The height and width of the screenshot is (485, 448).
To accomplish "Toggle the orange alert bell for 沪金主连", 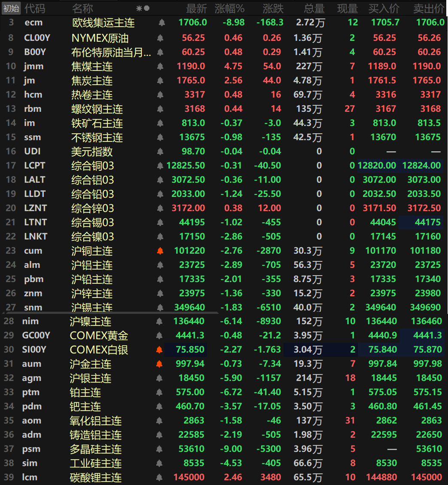I will [159, 364].
